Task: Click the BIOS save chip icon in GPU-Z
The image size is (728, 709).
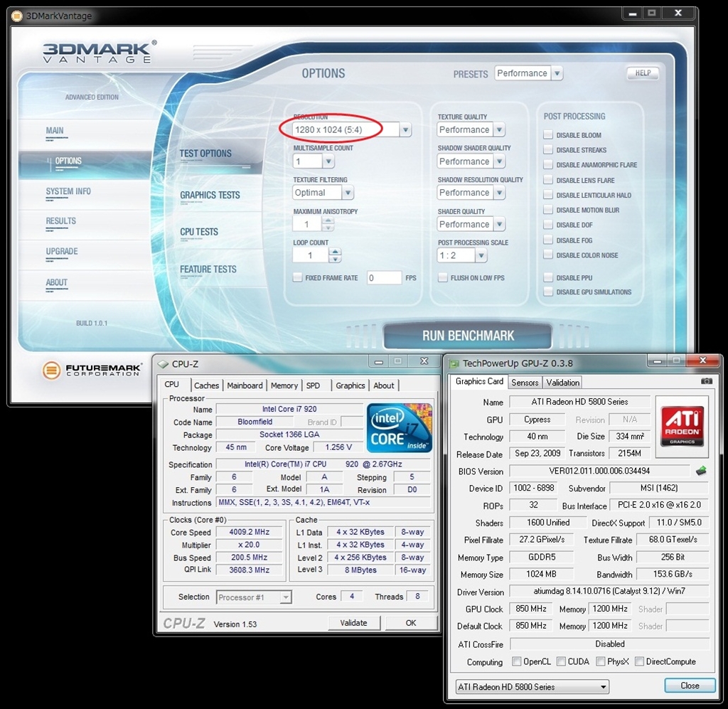Action: 701,471
